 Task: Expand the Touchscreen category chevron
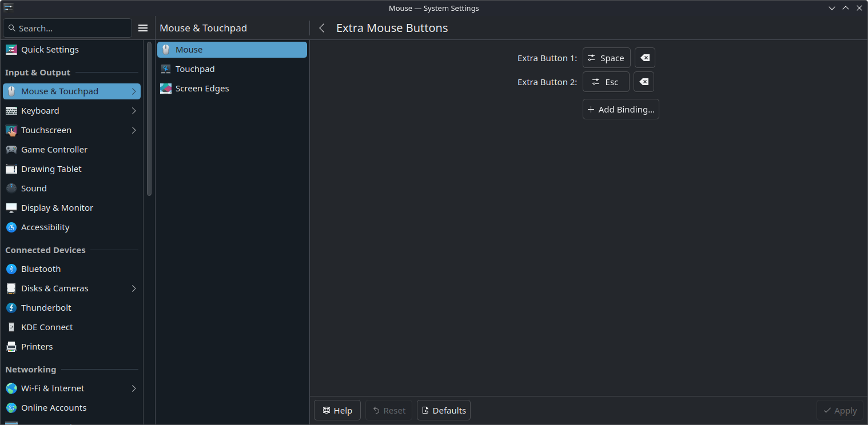pyautogui.click(x=134, y=130)
